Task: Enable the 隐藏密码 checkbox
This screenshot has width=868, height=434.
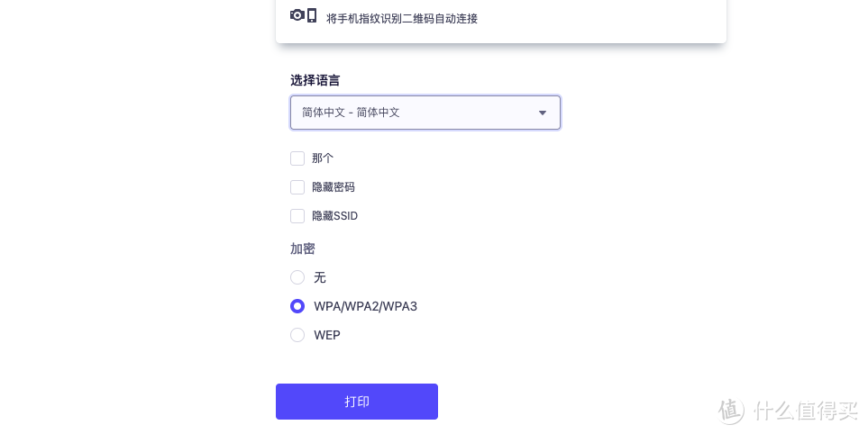Action: point(297,187)
